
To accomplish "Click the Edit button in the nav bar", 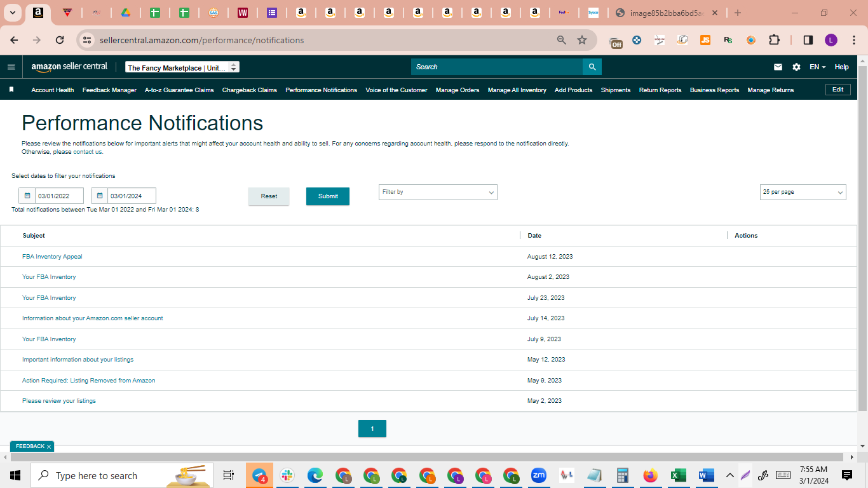I will coord(838,90).
